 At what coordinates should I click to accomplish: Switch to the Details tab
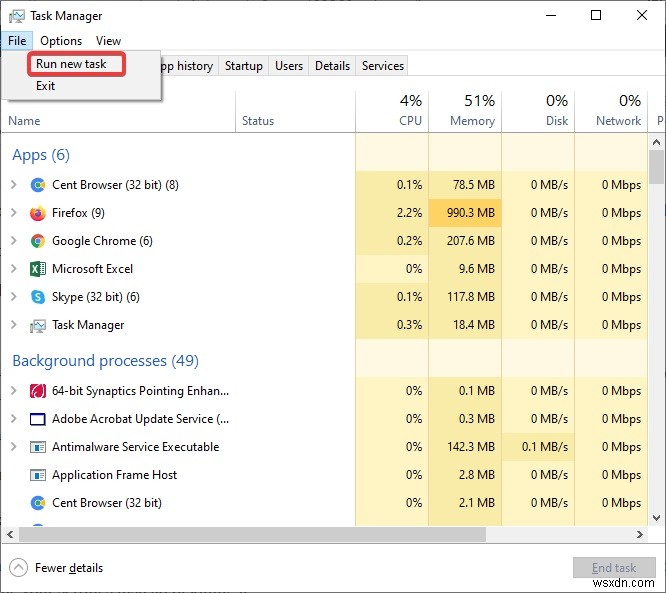click(x=333, y=66)
